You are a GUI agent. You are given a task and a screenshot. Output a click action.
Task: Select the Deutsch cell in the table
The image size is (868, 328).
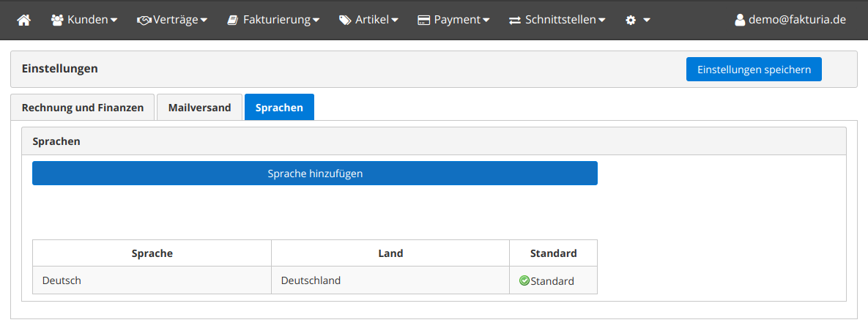coord(152,280)
